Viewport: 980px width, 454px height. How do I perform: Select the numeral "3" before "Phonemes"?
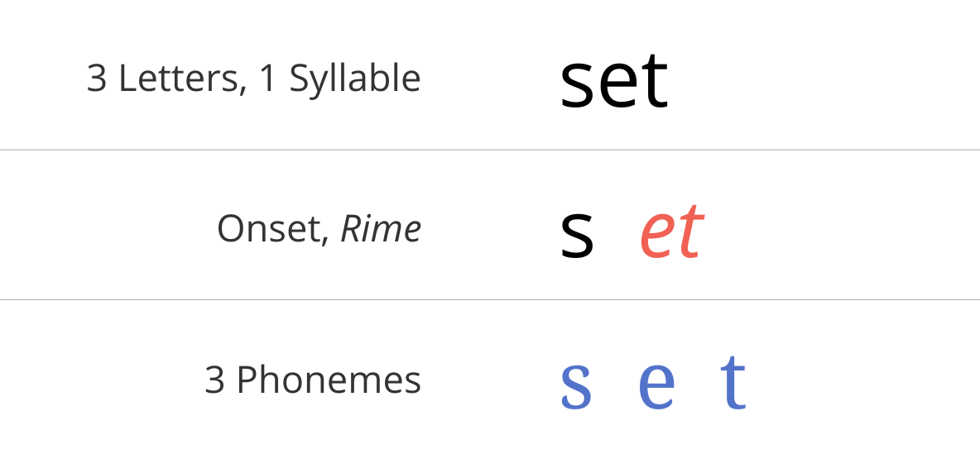tap(214, 380)
